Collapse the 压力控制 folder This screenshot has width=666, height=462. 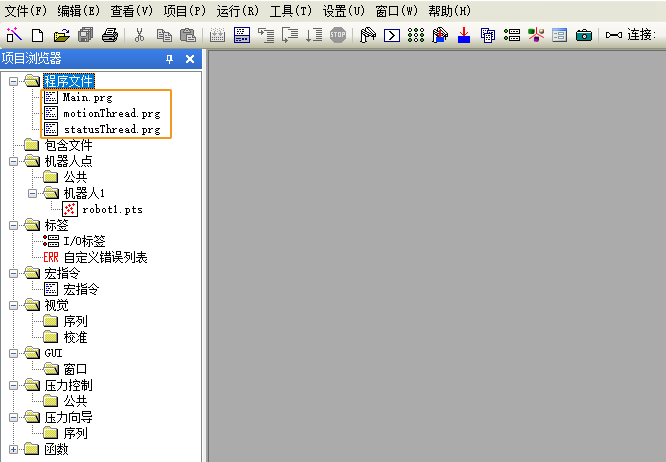pos(14,386)
